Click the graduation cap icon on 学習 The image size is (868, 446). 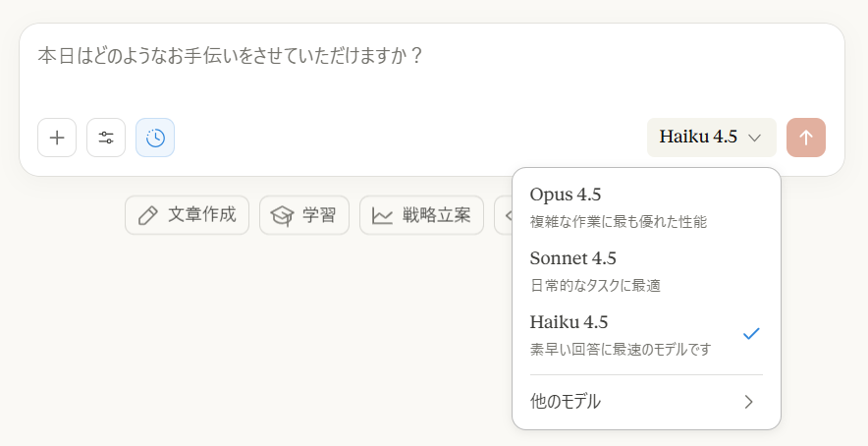pyautogui.click(x=282, y=215)
